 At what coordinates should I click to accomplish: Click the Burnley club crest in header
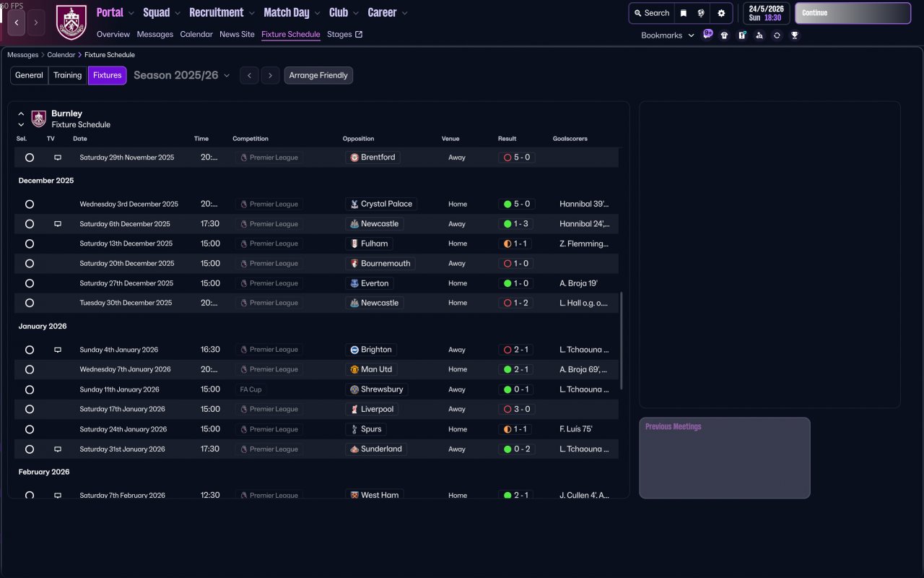pyautogui.click(x=71, y=22)
